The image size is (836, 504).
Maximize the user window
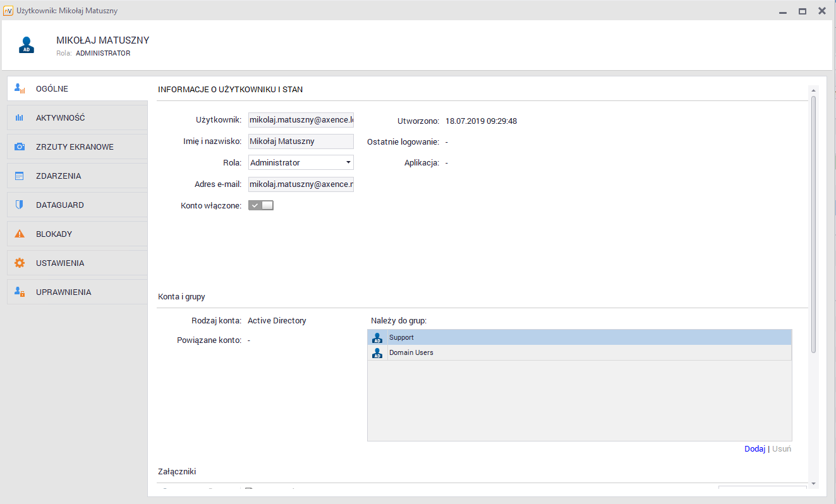[x=802, y=11]
